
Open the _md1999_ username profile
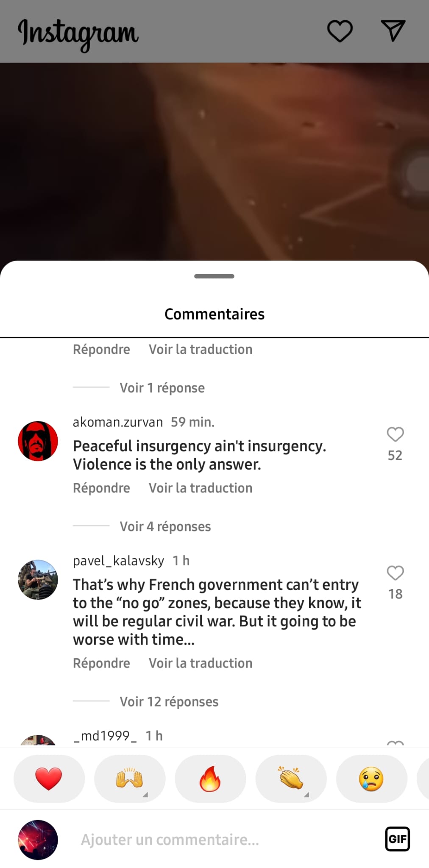[x=105, y=736]
